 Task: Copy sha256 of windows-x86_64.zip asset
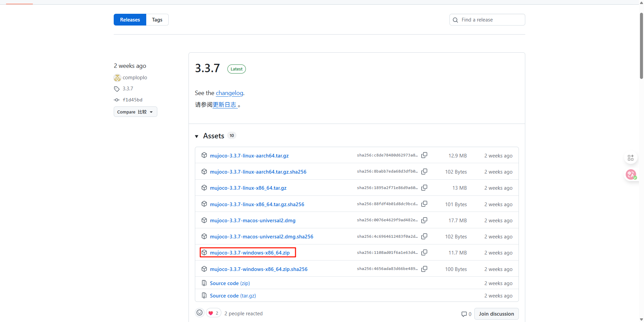click(x=424, y=252)
